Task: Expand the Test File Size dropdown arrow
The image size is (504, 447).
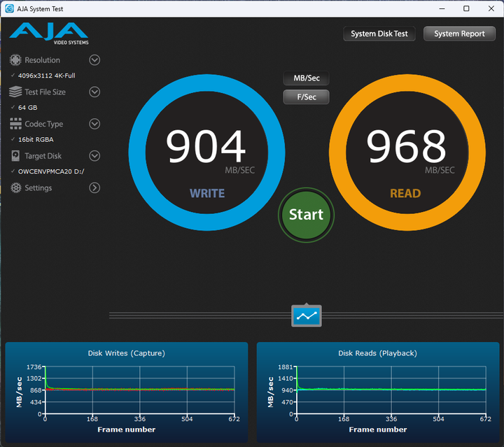Action: (x=94, y=92)
